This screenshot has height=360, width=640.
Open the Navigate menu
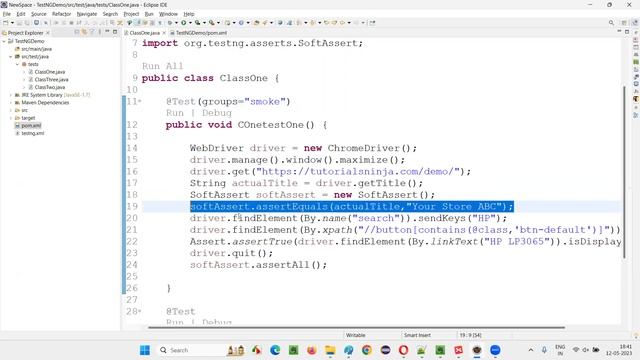click(87, 14)
